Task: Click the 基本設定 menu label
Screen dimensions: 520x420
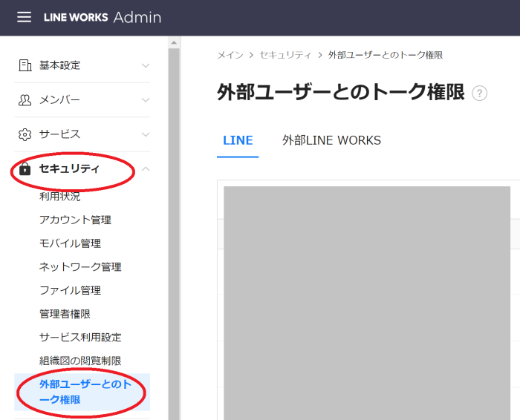Action: point(60,65)
